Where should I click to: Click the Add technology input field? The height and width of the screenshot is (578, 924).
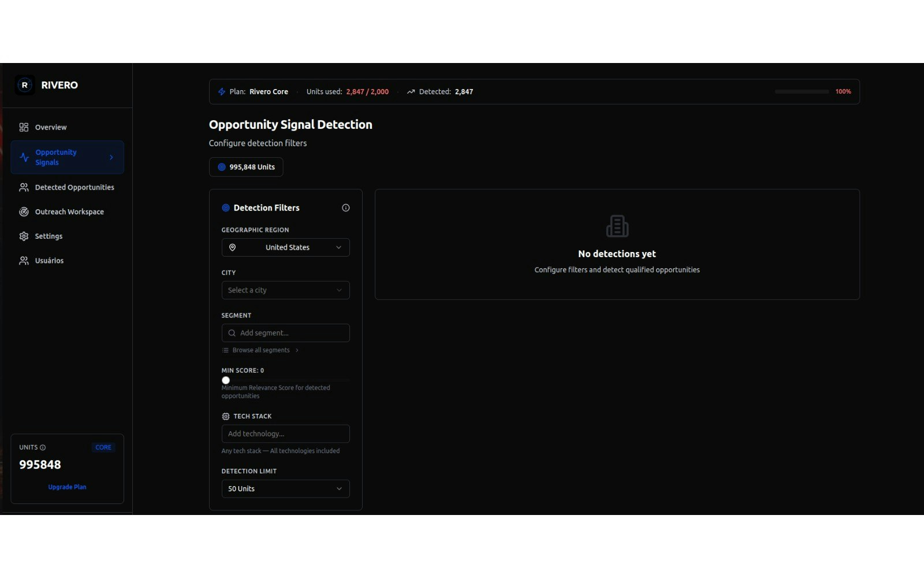pos(285,433)
